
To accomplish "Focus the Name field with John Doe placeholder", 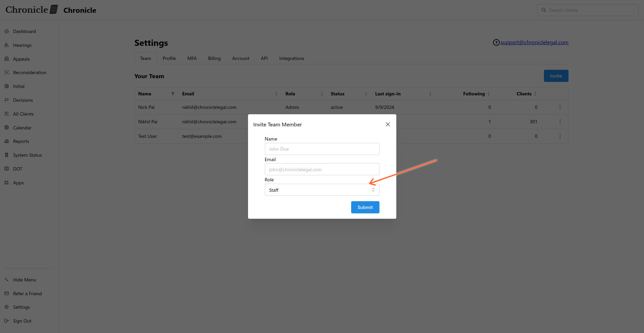I will [x=322, y=149].
